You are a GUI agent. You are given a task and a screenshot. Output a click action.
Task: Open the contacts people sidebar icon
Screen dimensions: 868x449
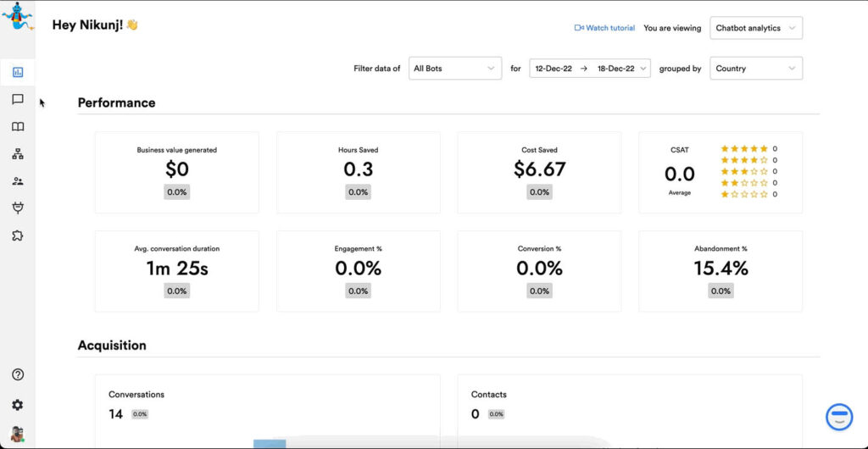(x=18, y=181)
